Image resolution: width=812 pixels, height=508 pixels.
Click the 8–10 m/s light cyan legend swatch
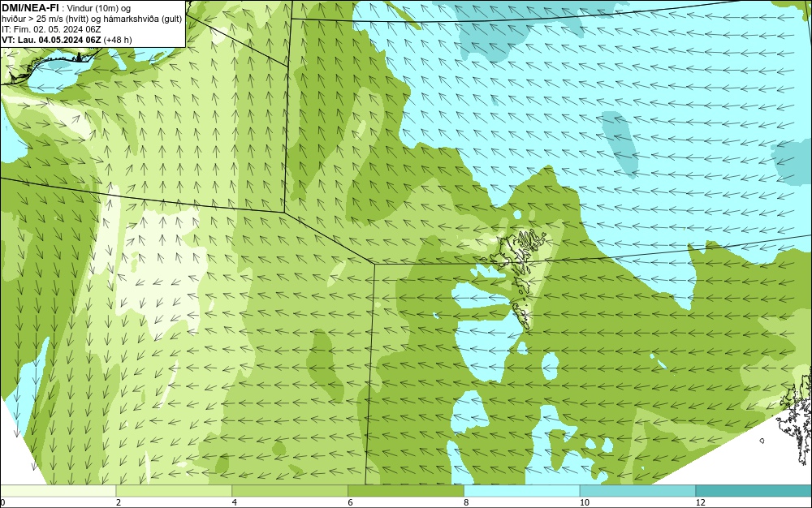tap(522, 491)
